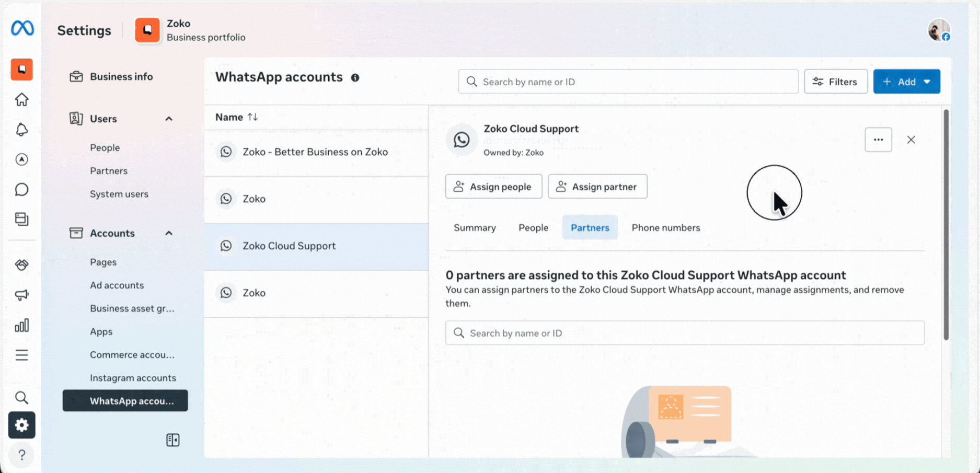Open People under Users
This screenshot has height=473, width=980.
click(105, 147)
